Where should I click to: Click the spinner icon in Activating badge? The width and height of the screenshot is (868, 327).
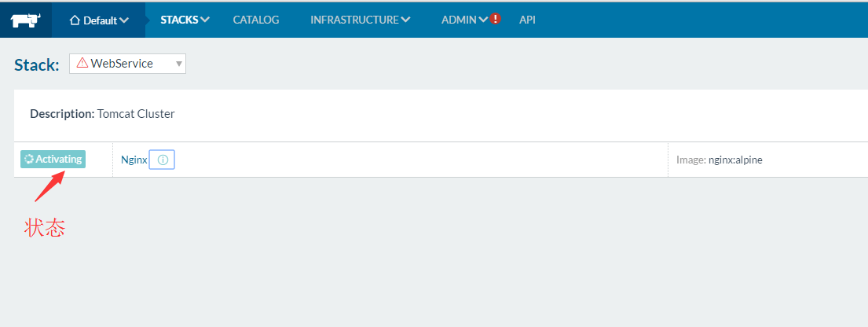(29, 159)
